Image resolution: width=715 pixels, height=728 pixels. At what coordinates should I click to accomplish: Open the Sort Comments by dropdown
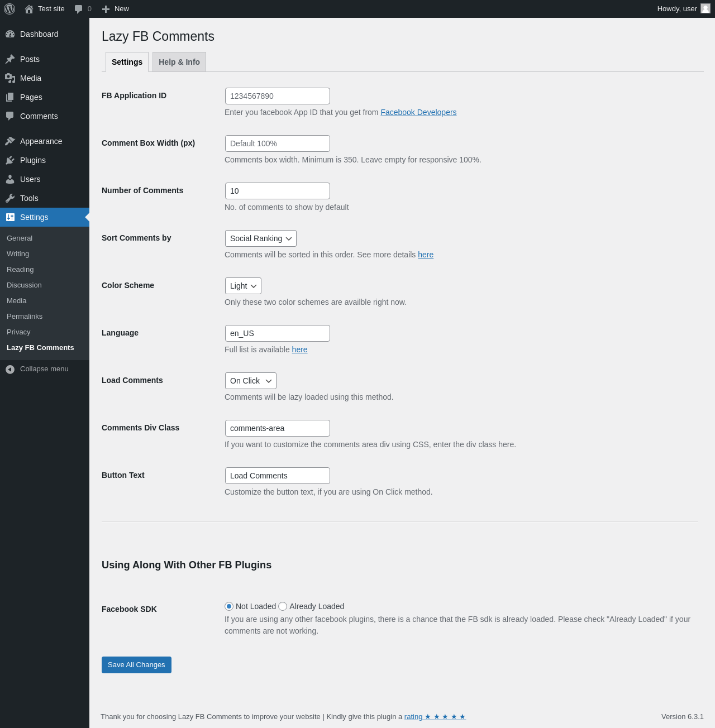[261, 238]
